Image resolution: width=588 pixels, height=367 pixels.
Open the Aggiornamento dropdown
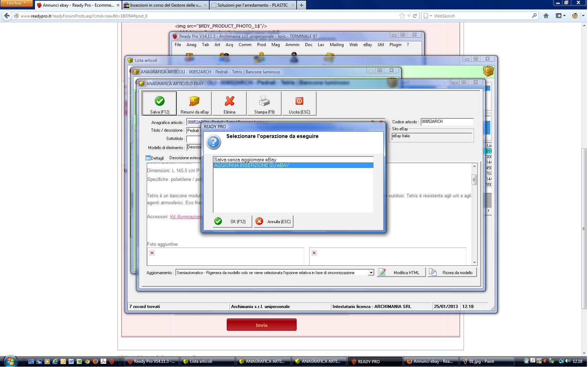(371, 273)
